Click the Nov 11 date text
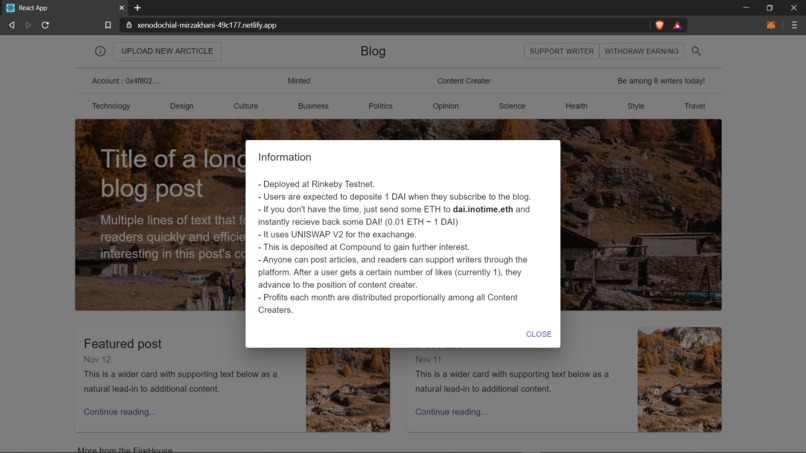 tap(428, 359)
